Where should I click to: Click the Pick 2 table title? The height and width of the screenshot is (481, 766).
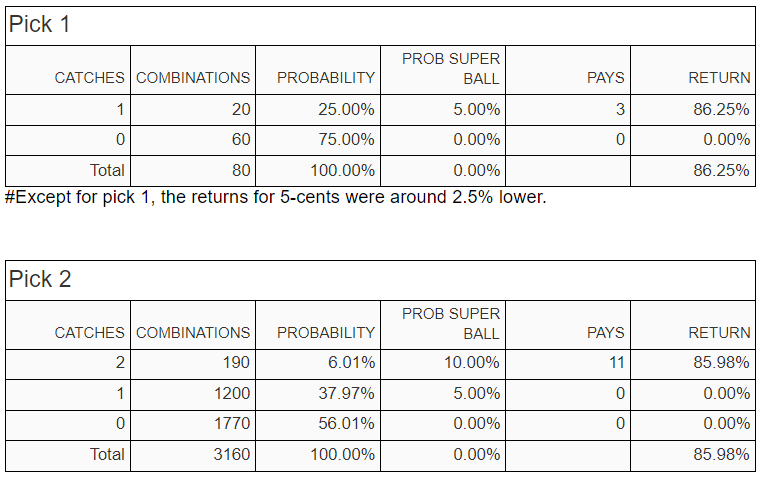point(40,279)
